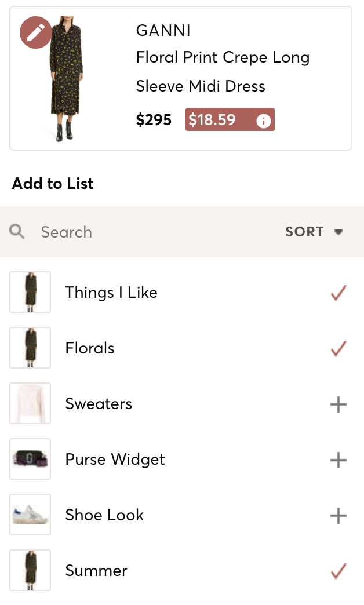364x605 pixels.
Task: Uncheck the Things I Like list
Action: click(338, 293)
